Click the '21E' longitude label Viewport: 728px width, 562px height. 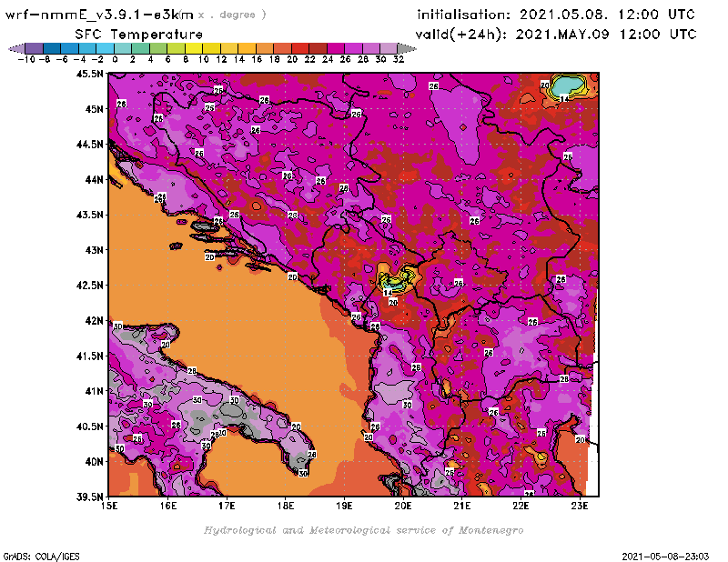pos(461,506)
